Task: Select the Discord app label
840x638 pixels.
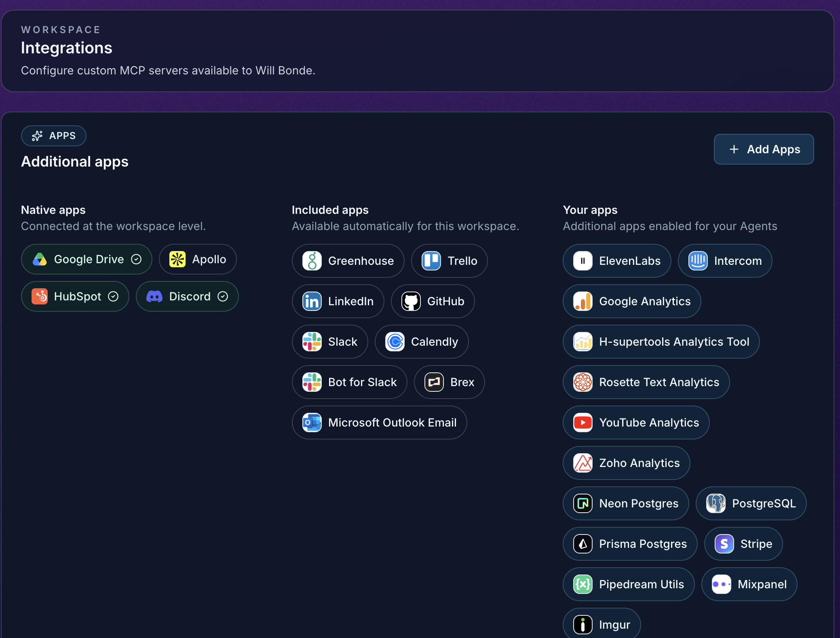Action: pos(190,296)
